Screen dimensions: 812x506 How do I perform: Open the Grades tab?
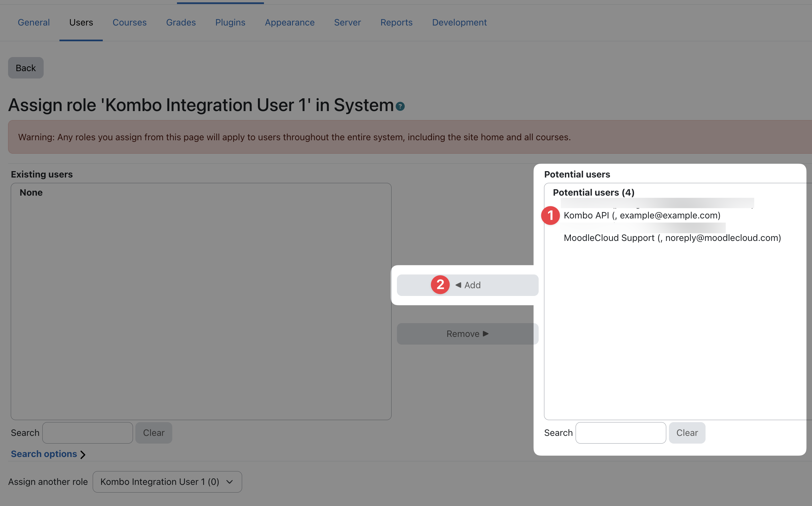pos(181,22)
